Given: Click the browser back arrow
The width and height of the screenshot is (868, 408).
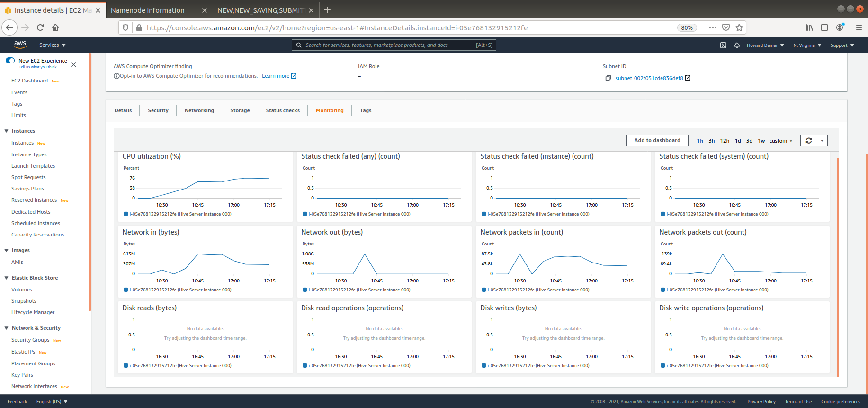Looking at the screenshot, I should [x=9, y=27].
